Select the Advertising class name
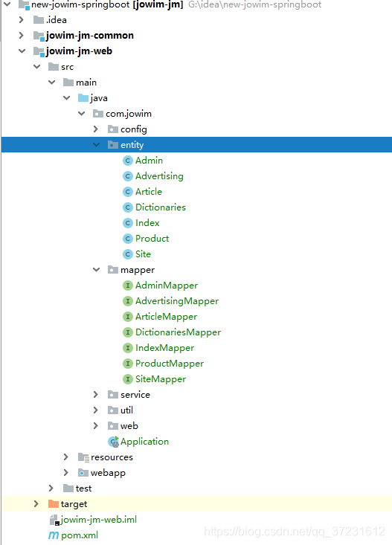The width and height of the screenshot is (392, 545). pos(159,176)
